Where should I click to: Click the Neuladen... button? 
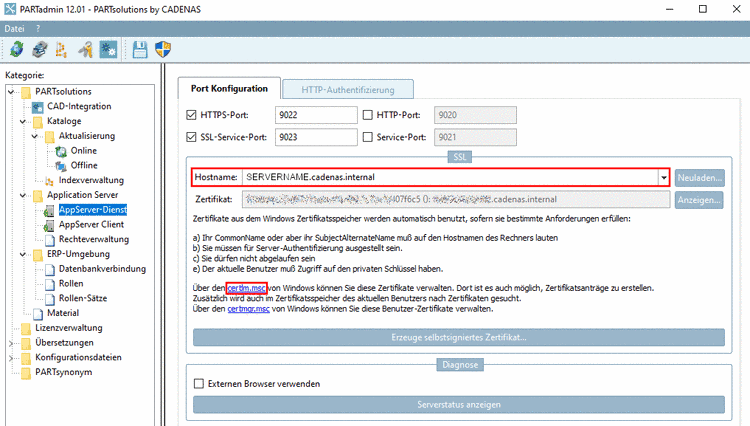click(x=699, y=177)
